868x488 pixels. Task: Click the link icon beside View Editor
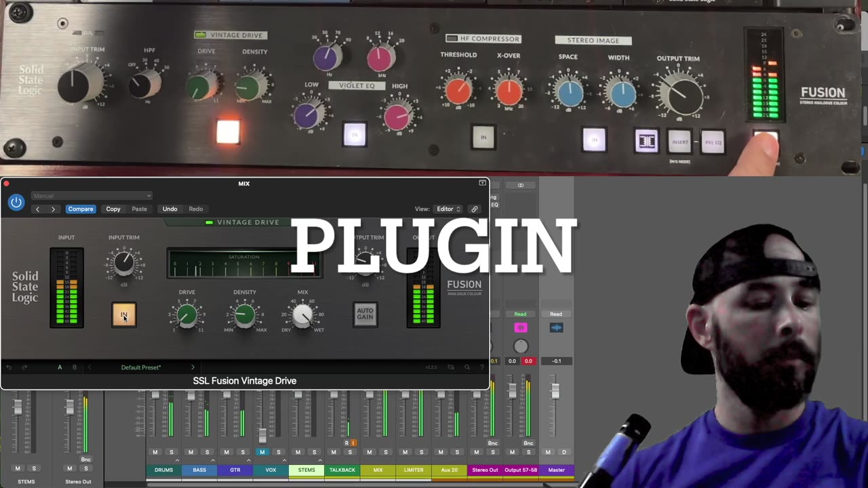tap(475, 209)
